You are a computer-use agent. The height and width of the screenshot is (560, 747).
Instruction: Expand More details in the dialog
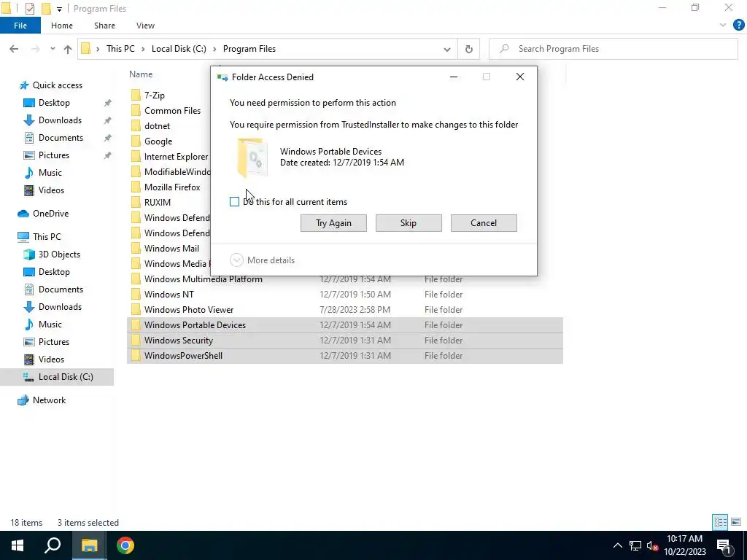click(x=263, y=260)
